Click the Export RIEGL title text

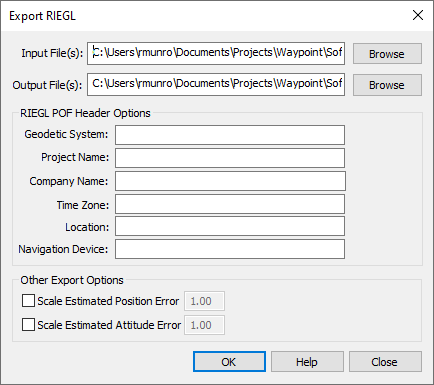click(42, 16)
